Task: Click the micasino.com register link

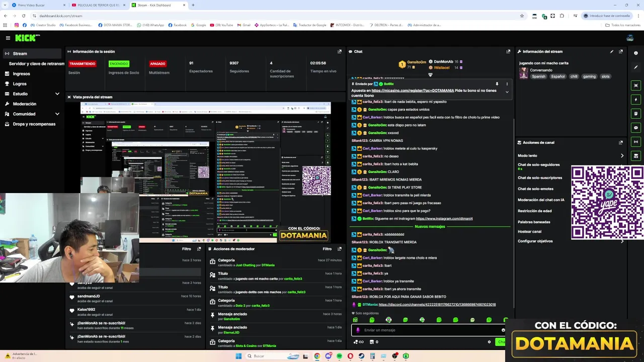Action: click(x=413, y=90)
